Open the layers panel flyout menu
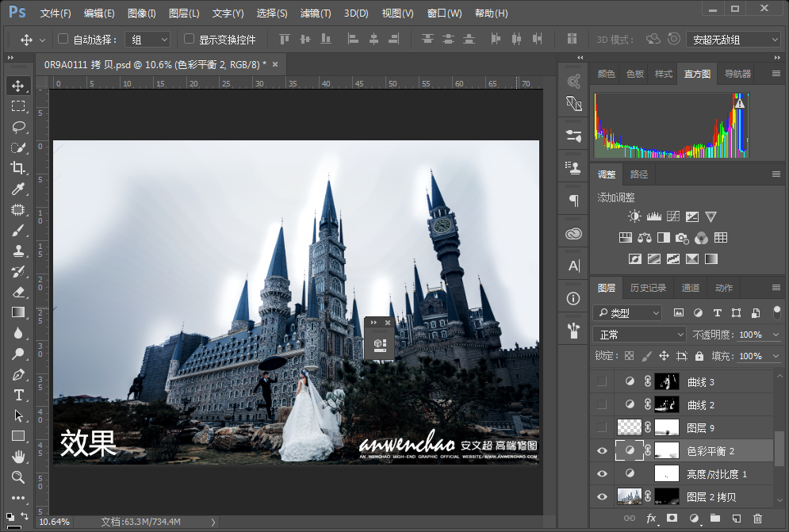 click(x=776, y=287)
